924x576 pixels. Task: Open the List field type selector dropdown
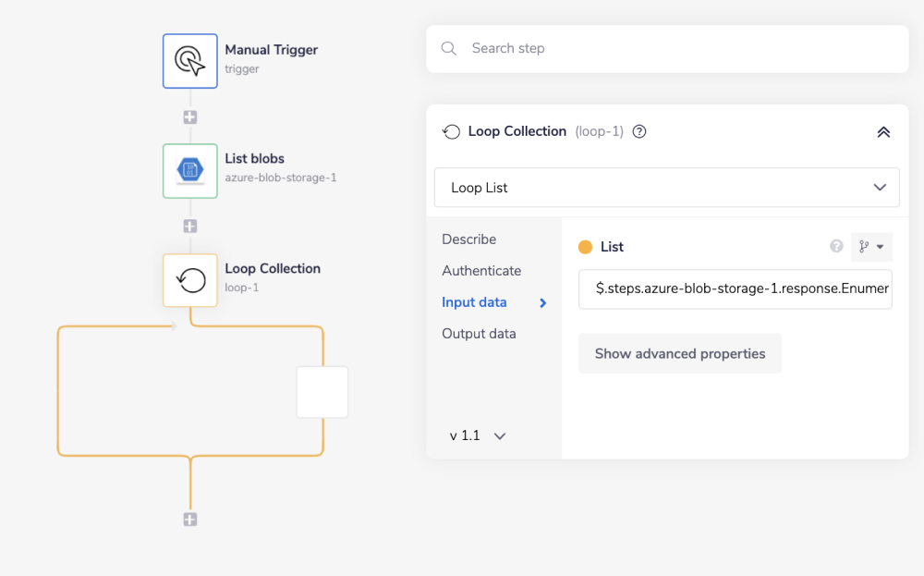(870, 247)
